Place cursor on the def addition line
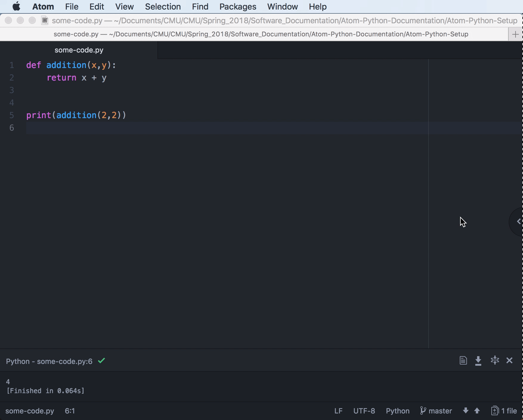The width and height of the screenshot is (523, 420). pos(71,65)
